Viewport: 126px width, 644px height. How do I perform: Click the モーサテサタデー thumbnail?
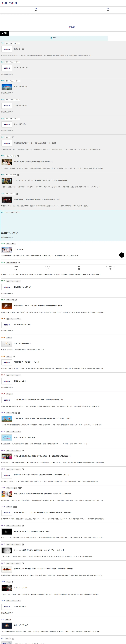point(7,250)
